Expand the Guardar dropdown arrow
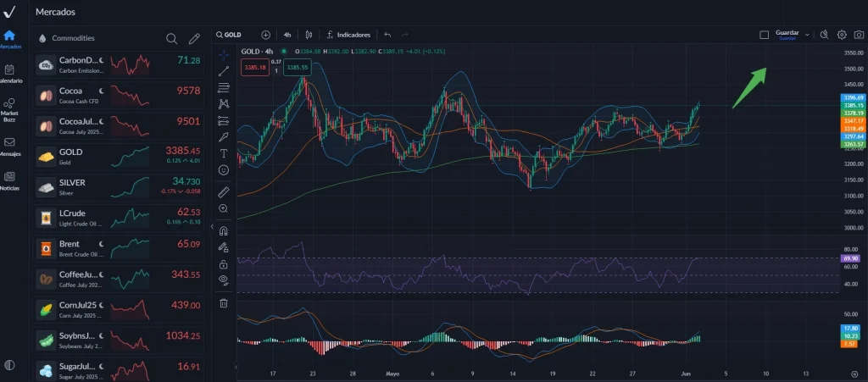Screen dimensions: 868x382 807,35
